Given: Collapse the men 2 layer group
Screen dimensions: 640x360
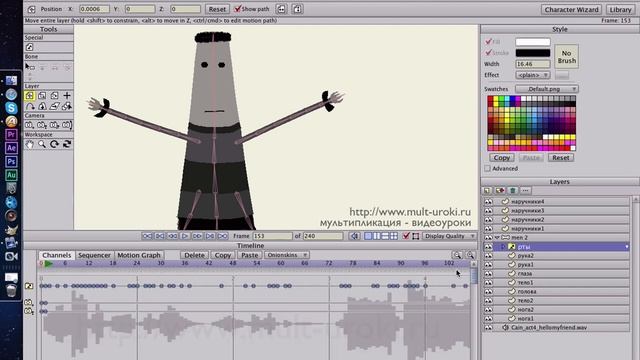Looking at the screenshot, I should click(497, 238).
